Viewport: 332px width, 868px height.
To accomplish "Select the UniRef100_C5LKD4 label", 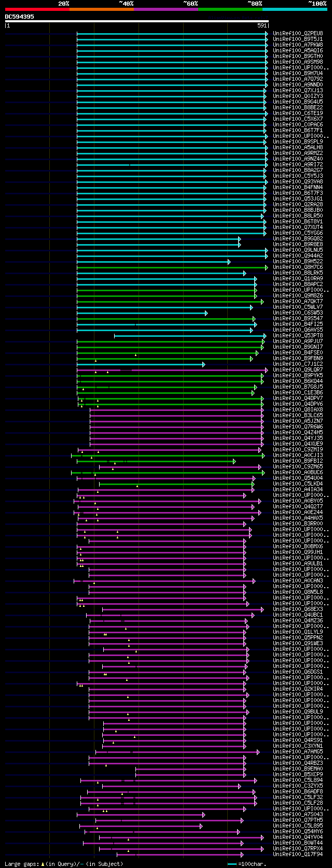I will pos(298,483).
